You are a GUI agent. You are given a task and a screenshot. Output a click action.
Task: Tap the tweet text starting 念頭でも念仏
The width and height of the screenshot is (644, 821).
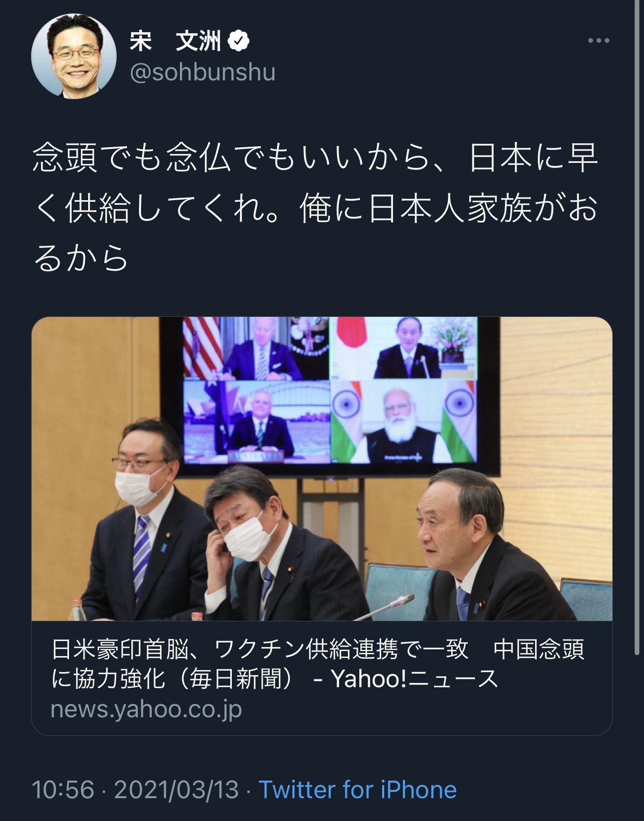coord(316,207)
